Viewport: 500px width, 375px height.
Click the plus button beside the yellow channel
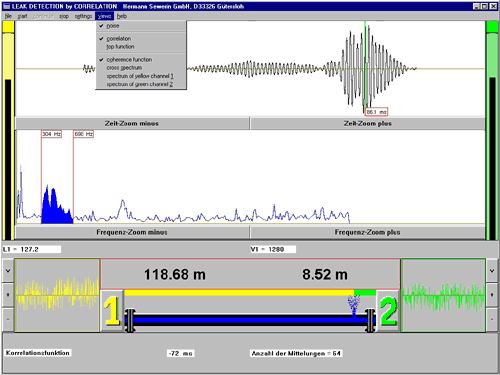pos(8,295)
